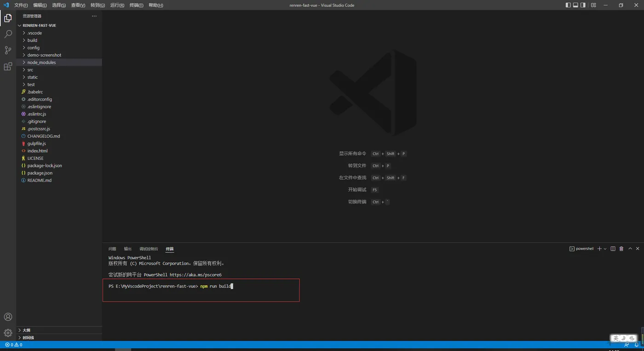
Task: Click the IME language indicator 英
Action: click(x=616, y=338)
